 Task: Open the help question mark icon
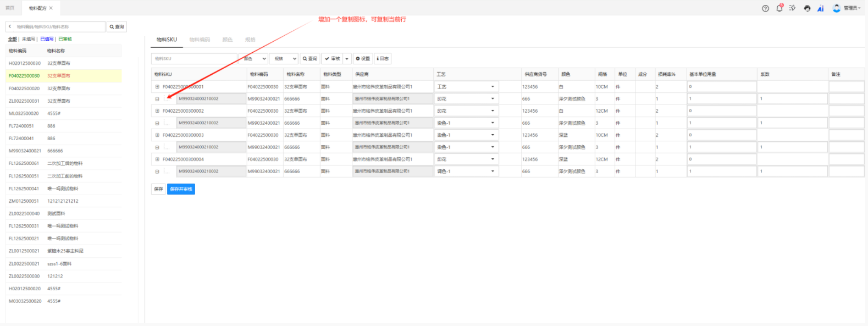pyautogui.click(x=765, y=8)
